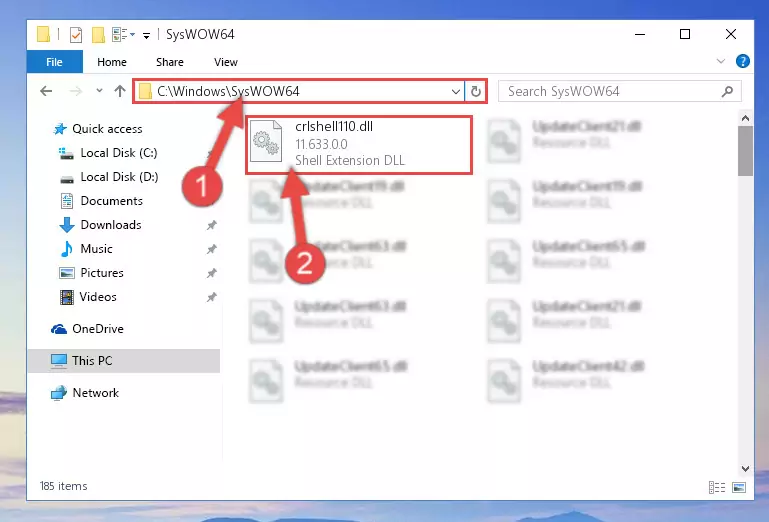Screen dimensions: 769x522
Task: Click the search magnifier icon
Action: click(727, 91)
